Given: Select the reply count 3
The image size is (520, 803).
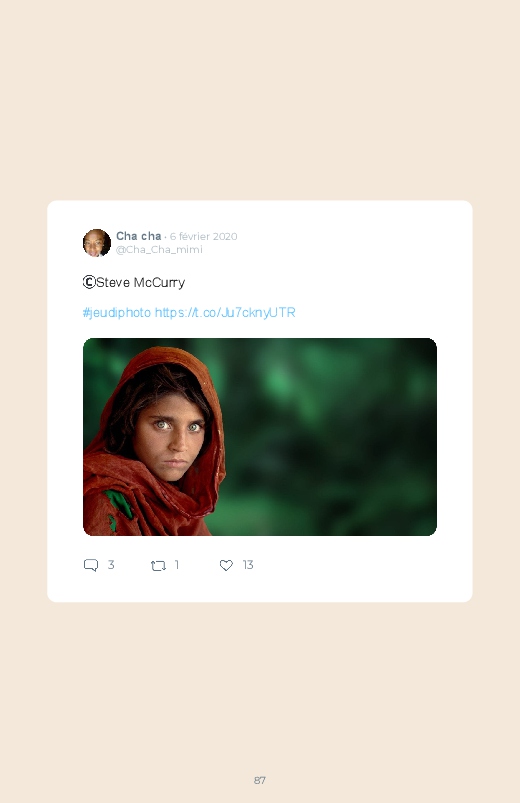Looking at the screenshot, I should tap(111, 564).
